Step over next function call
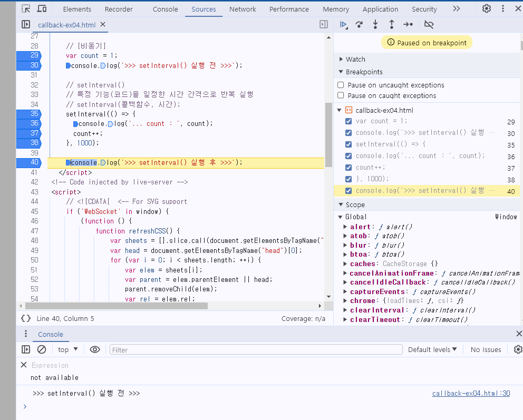523x420 pixels. pos(359,24)
